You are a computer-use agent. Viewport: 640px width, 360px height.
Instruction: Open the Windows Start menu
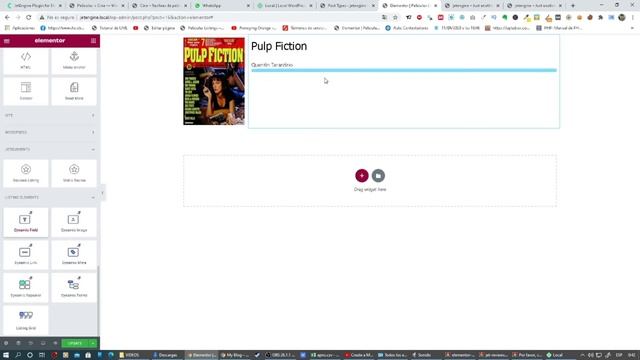(6, 355)
